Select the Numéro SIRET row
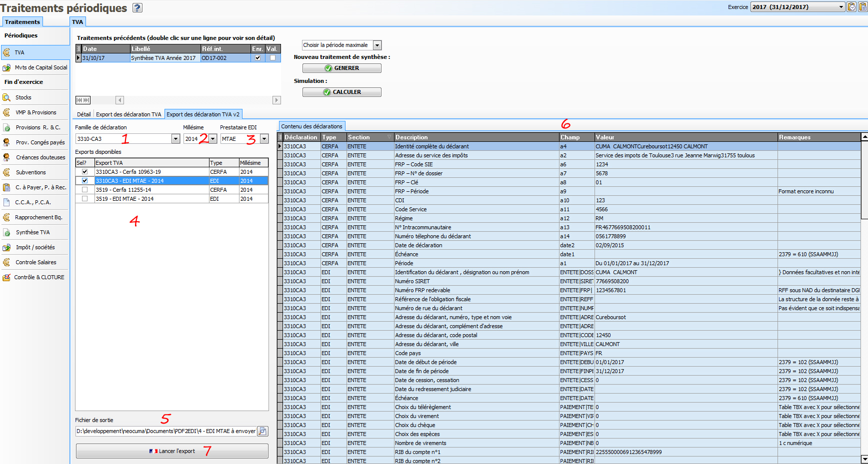The image size is (868, 464). pyautogui.click(x=569, y=281)
